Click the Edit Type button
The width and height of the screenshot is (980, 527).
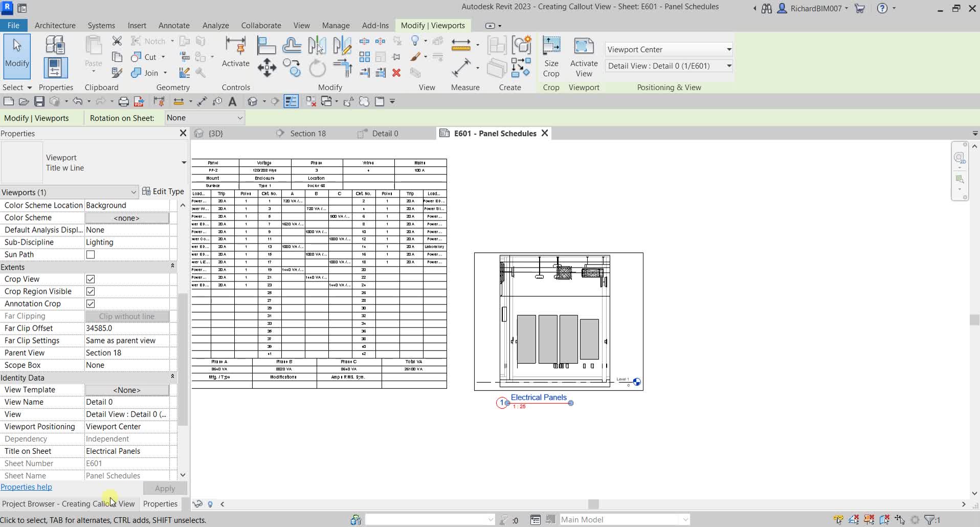pos(163,191)
